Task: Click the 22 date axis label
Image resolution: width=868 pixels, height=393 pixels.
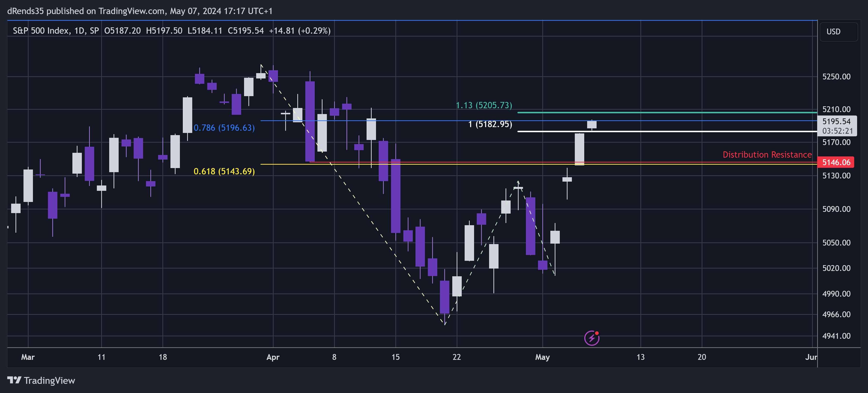Action: (x=457, y=357)
